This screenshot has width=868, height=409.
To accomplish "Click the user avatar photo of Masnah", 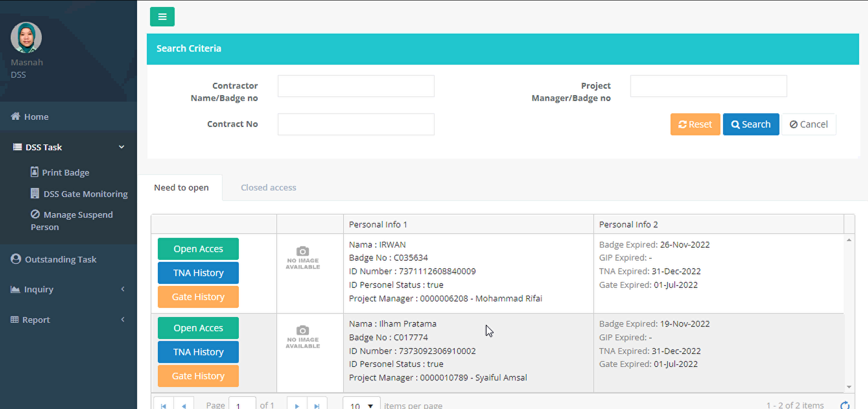I will coord(26,37).
